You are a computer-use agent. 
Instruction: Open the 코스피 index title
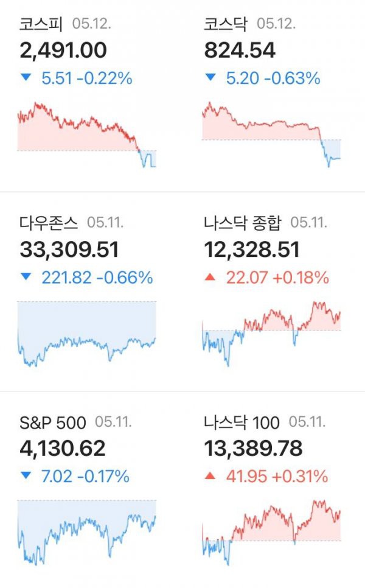(41, 24)
